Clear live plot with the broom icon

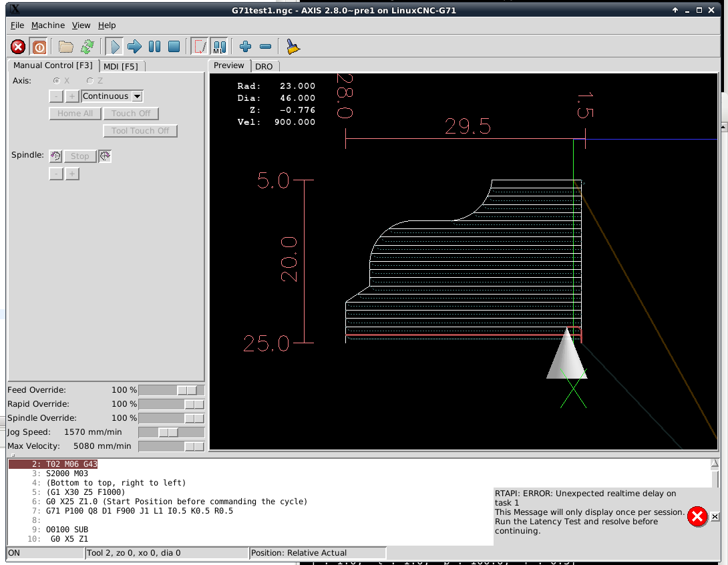pyautogui.click(x=293, y=47)
